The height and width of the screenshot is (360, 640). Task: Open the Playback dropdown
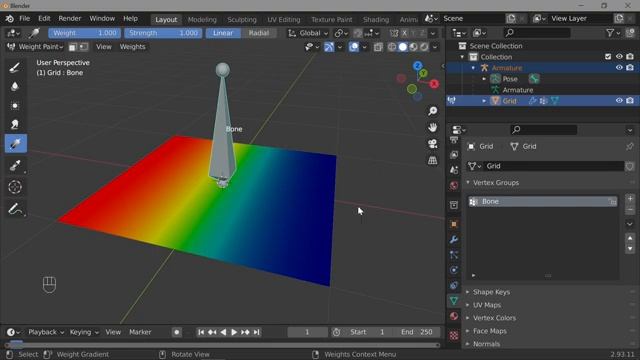tap(46, 332)
